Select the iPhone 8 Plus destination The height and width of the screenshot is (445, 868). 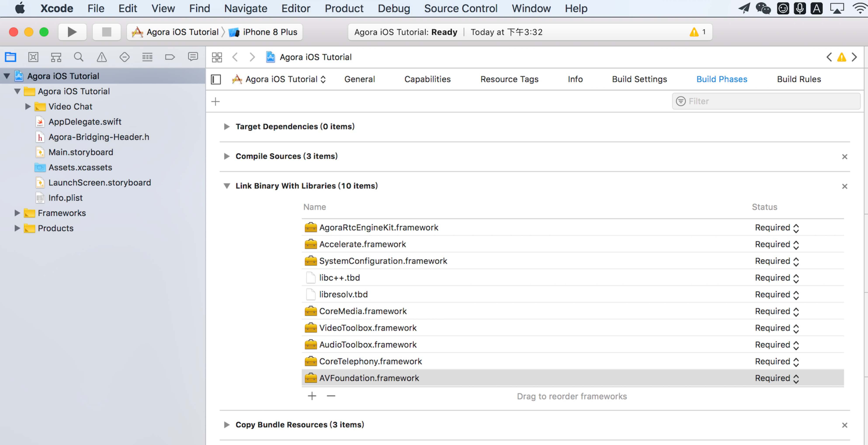263,32
